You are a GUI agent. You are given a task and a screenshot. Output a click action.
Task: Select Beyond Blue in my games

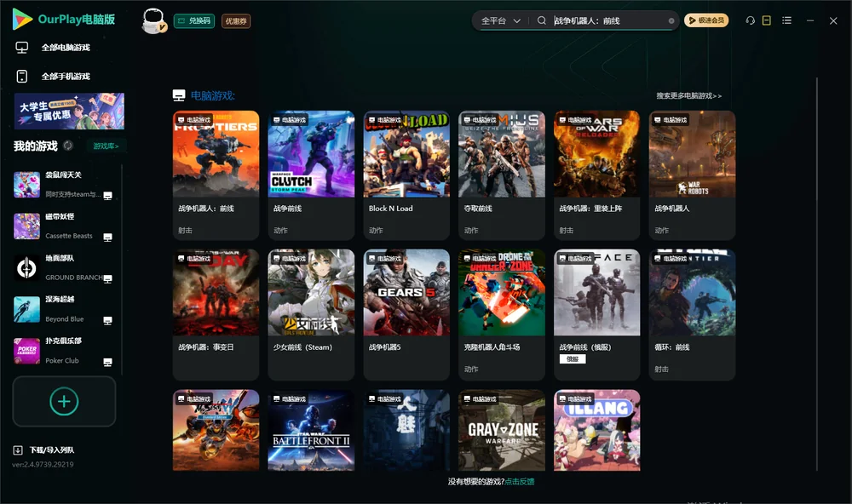(64, 309)
